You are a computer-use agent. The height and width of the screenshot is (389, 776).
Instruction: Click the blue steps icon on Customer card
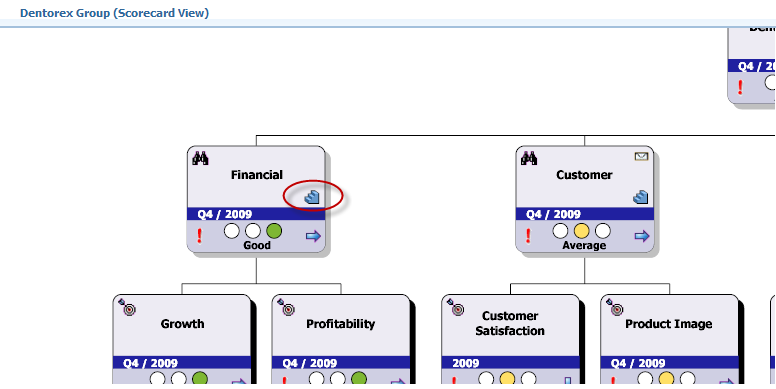coord(640,197)
